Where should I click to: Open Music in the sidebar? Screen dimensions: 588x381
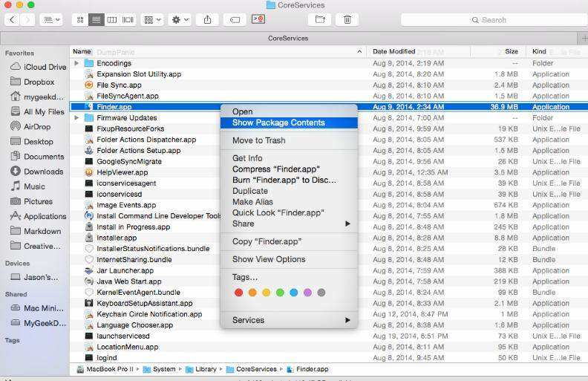(27, 186)
